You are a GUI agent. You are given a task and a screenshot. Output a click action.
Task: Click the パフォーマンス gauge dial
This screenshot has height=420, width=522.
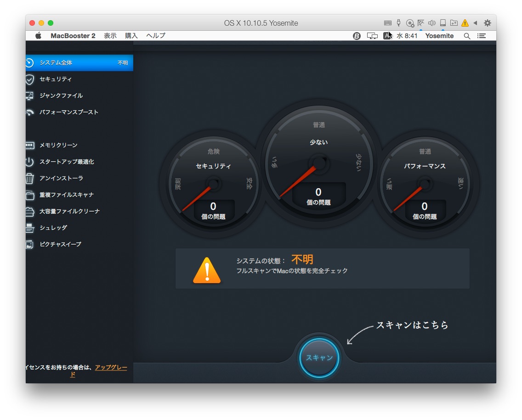pyautogui.click(x=425, y=184)
